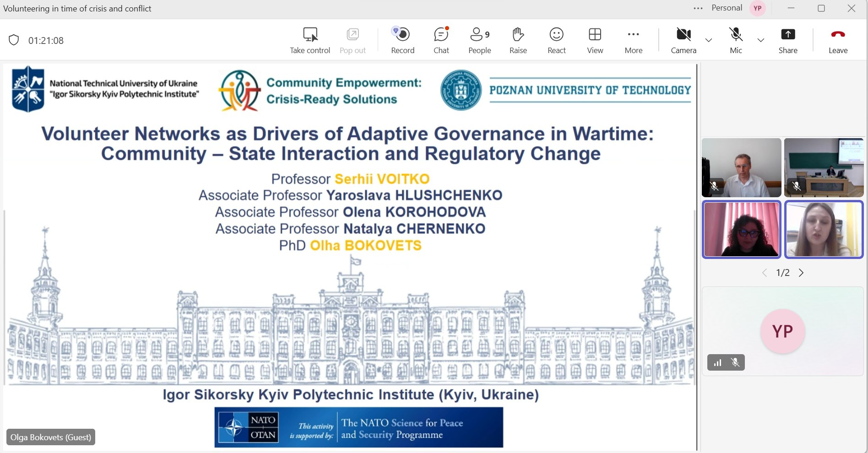Click the YP self-view tile

tap(782, 331)
